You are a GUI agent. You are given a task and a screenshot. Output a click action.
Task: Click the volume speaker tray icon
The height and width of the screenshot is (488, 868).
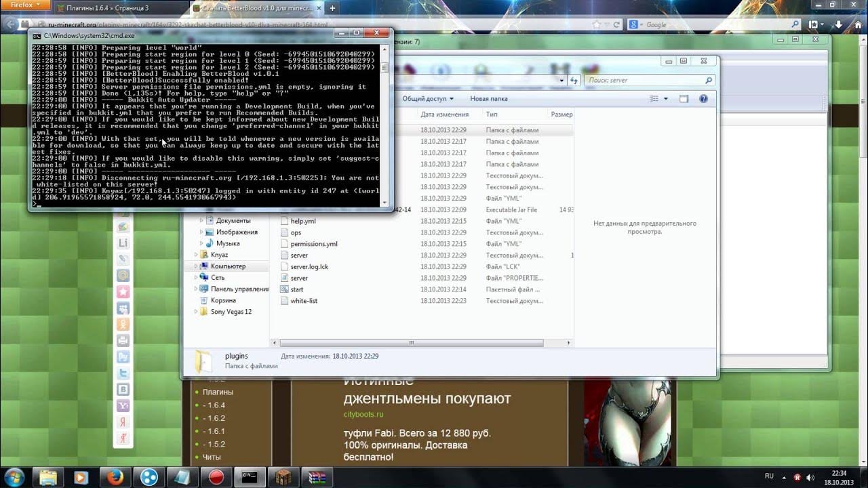pos(810,477)
